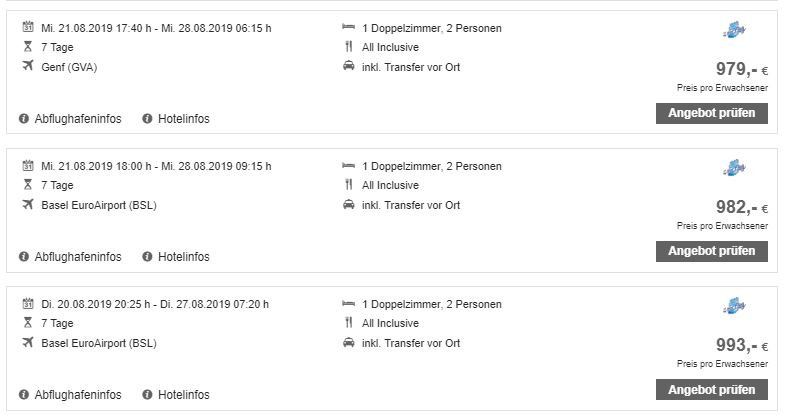Click car transfer icon in 982 euro offer
The width and height of the screenshot is (785, 418).
click(x=348, y=204)
